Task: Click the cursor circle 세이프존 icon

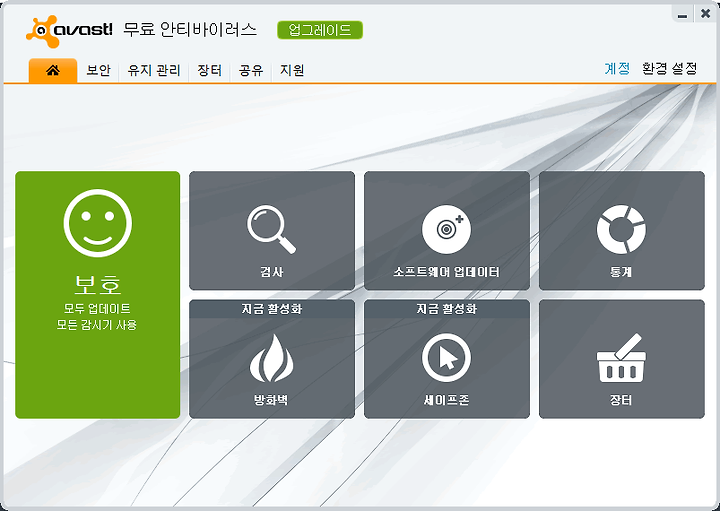Action: coord(446,359)
